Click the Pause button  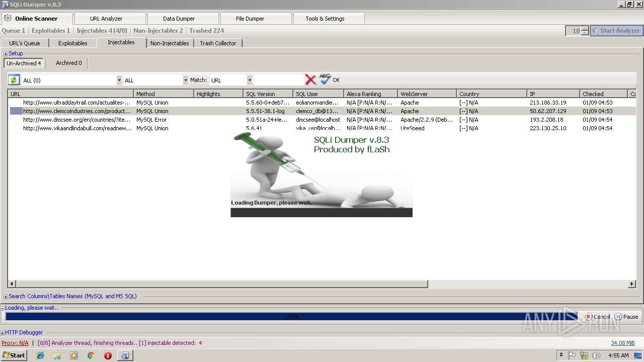626,317
